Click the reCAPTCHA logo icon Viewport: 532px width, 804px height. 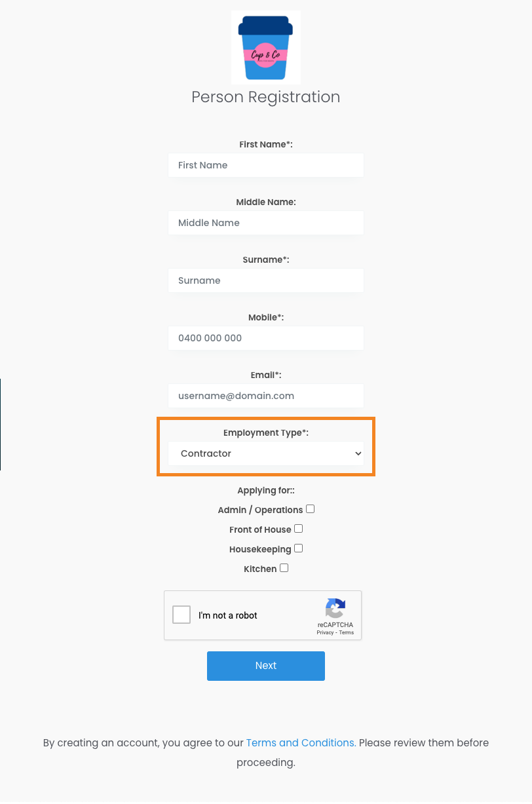pos(335,609)
